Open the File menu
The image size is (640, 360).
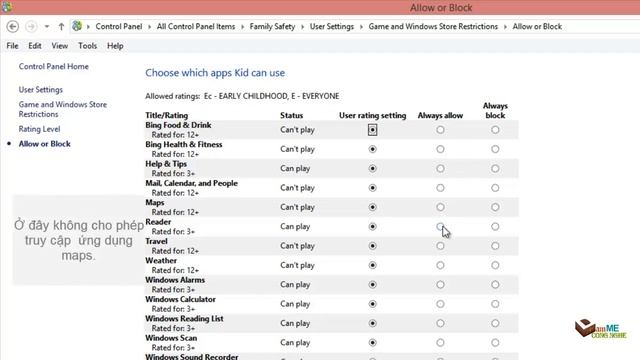[12, 46]
